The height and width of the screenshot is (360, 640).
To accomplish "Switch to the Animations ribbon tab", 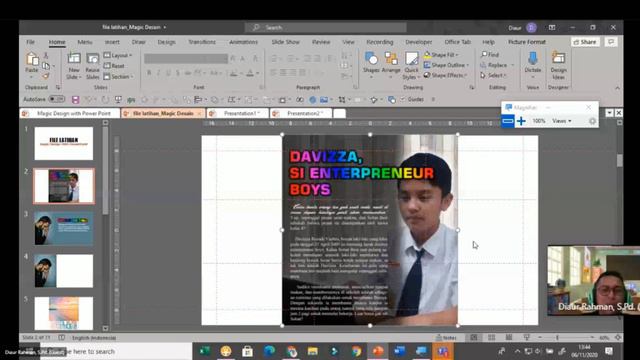I will point(244,42).
